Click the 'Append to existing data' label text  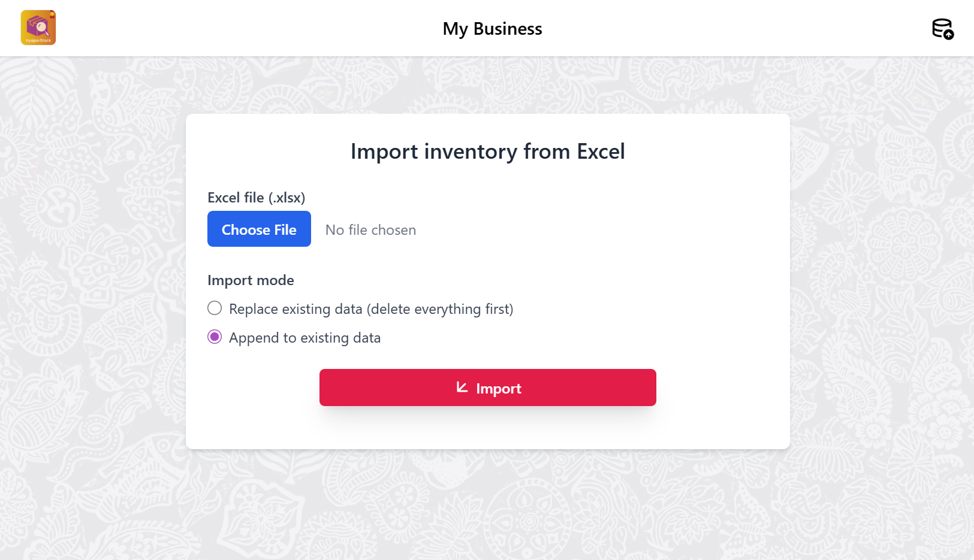pyautogui.click(x=304, y=338)
